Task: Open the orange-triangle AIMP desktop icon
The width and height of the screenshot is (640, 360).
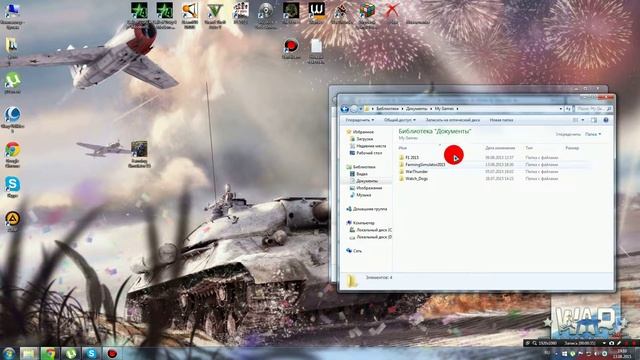Action: [13, 220]
